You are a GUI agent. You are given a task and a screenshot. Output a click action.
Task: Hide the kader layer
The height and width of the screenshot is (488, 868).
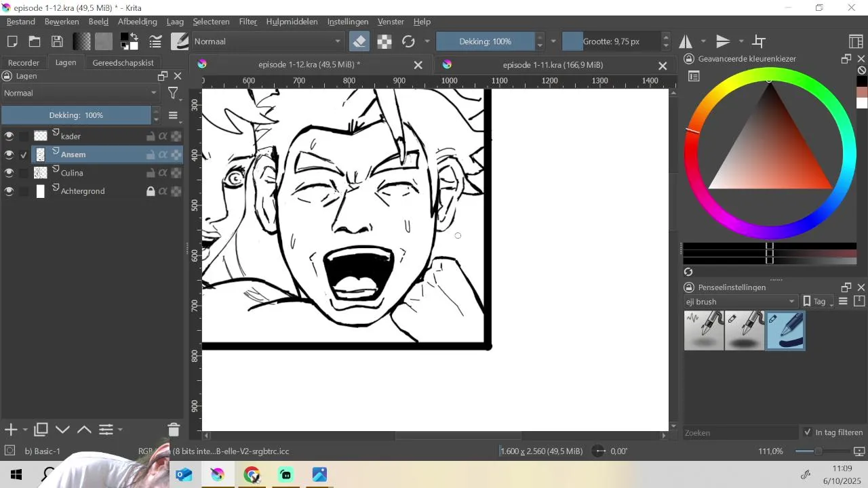pos(9,136)
